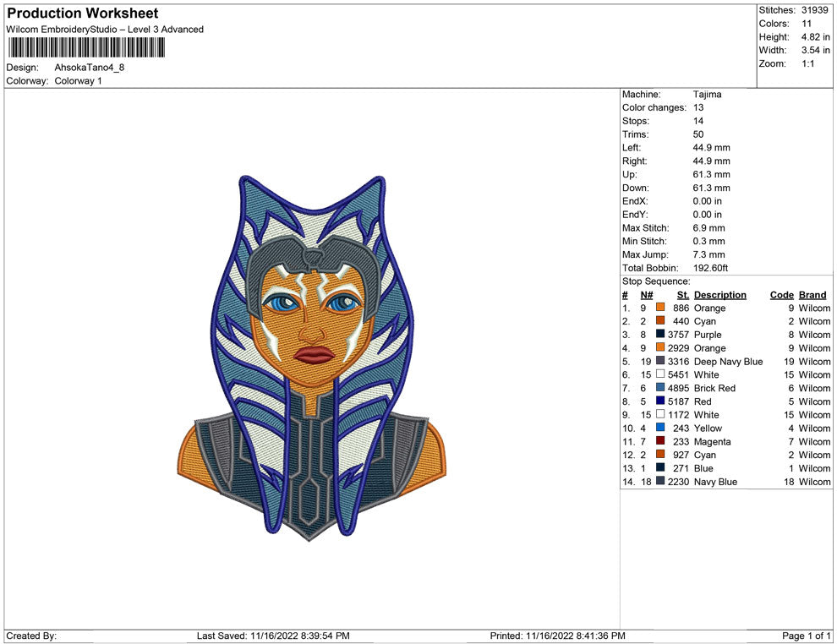Click stitch count 3757 in Purple row
This screenshot has width=837, height=644.
click(678, 335)
